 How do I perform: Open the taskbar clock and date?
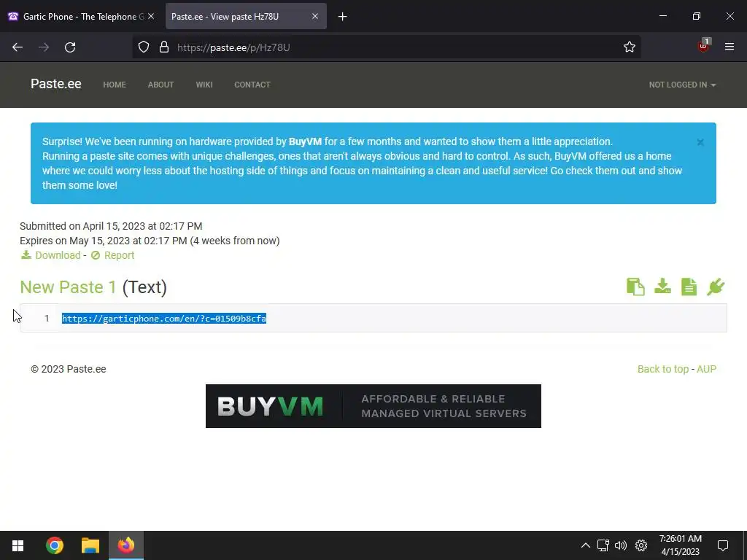click(x=681, y=545)
